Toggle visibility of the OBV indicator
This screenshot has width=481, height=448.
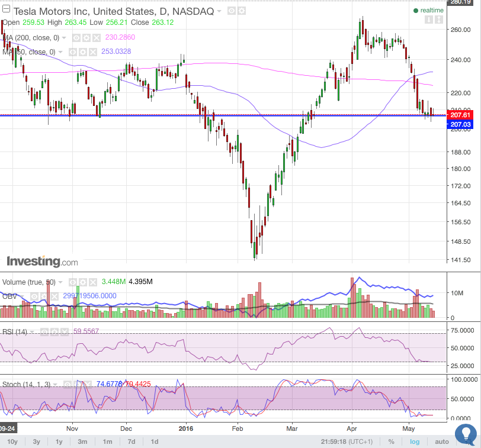point(34,296)
